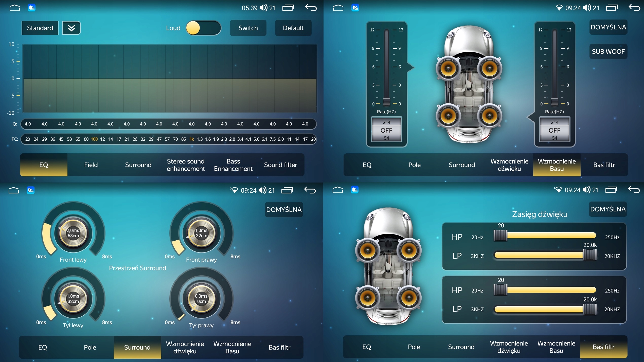This screenshot has width=644, height=362.
Task: Tap the home icon in top-left screen
Action: pyautogui.click(x=14, y=8)
